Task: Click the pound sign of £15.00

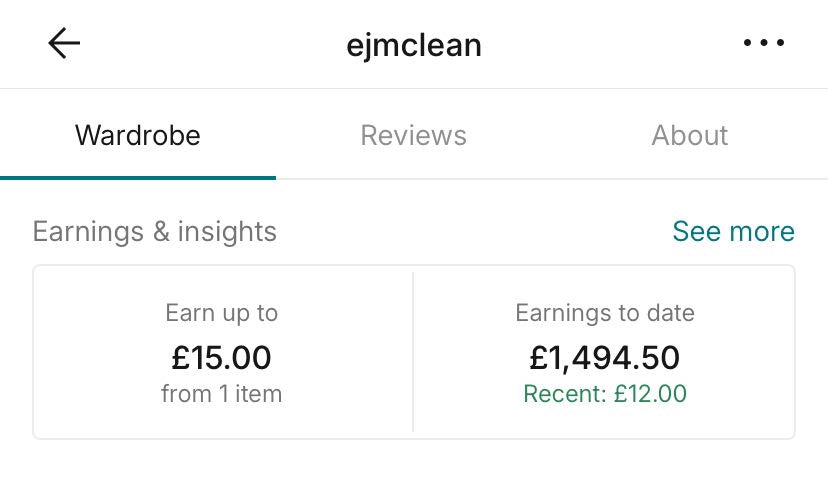Action: coord(181,357)
